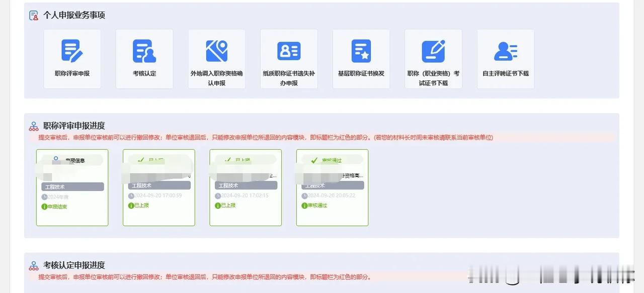644x293 pixels.
Task: Click the clock icon beside 20:05:22 timestamp
Action: pyautogui.click(x=304, y=196)
